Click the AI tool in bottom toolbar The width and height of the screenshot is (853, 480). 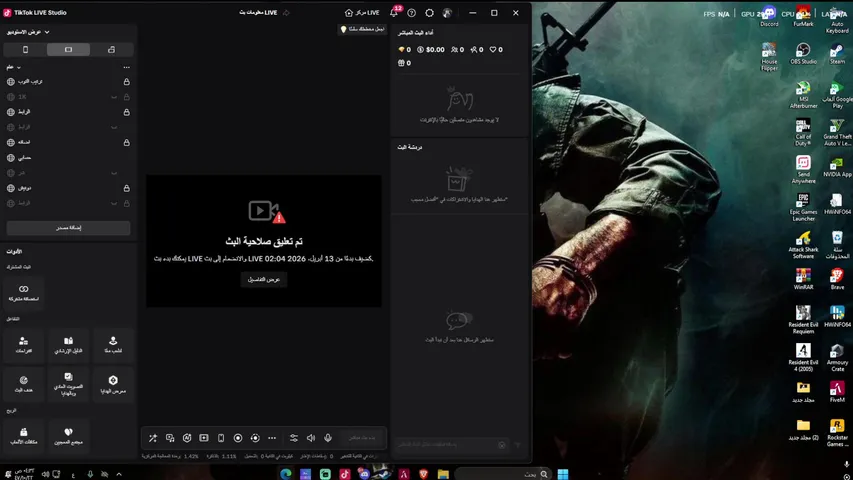click(187, 438)
